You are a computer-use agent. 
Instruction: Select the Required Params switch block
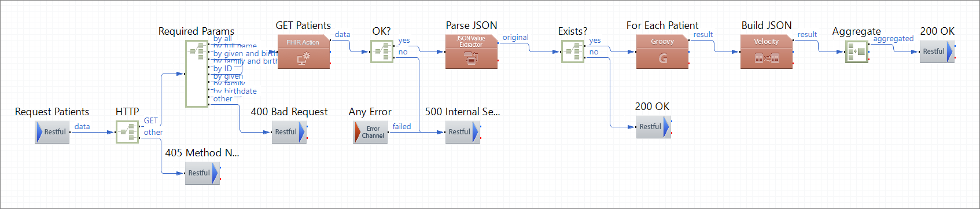click(x=197, y=74)
